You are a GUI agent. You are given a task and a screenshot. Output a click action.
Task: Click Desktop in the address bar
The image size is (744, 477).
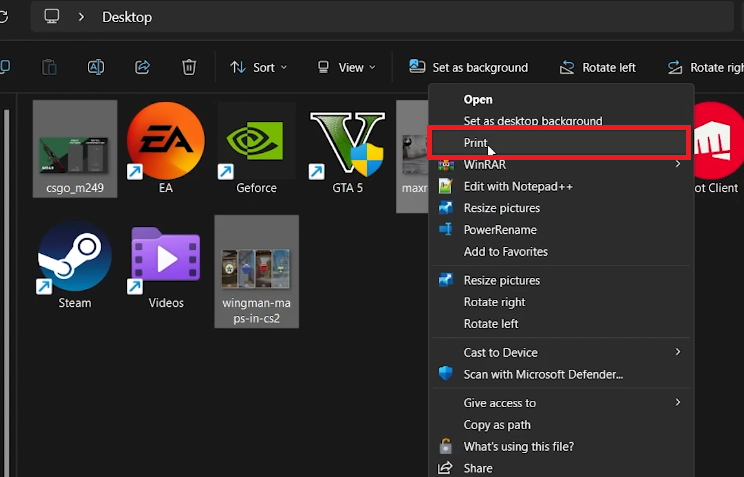[127, 17]
